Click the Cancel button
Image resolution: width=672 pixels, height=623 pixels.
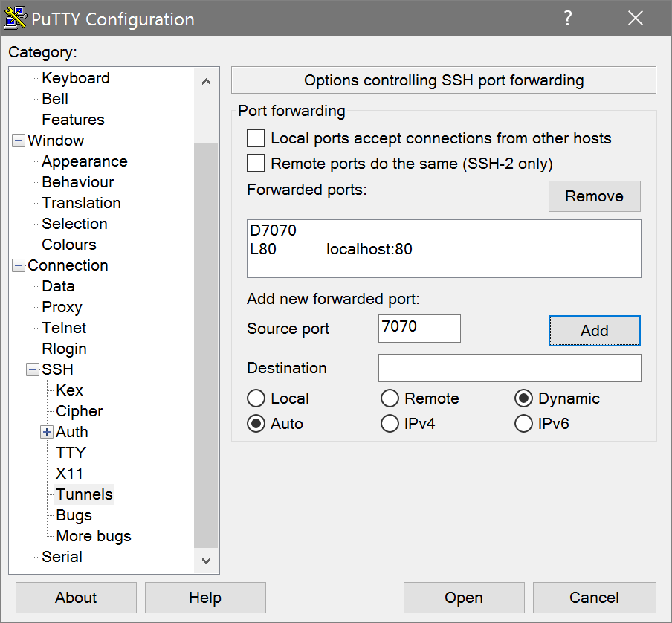[x=595, y=598]
